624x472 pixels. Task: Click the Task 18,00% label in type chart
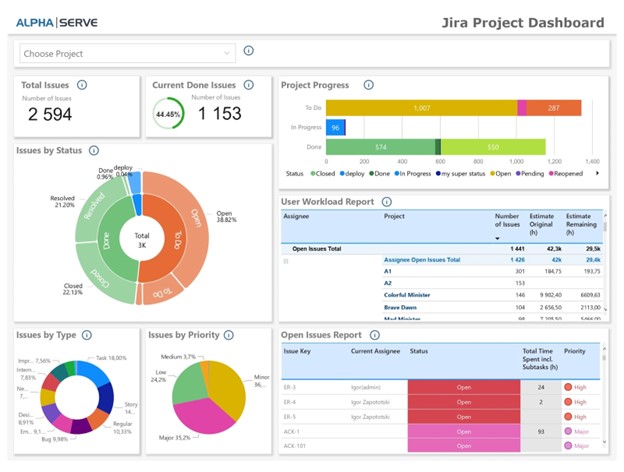[x=111, y=358]
